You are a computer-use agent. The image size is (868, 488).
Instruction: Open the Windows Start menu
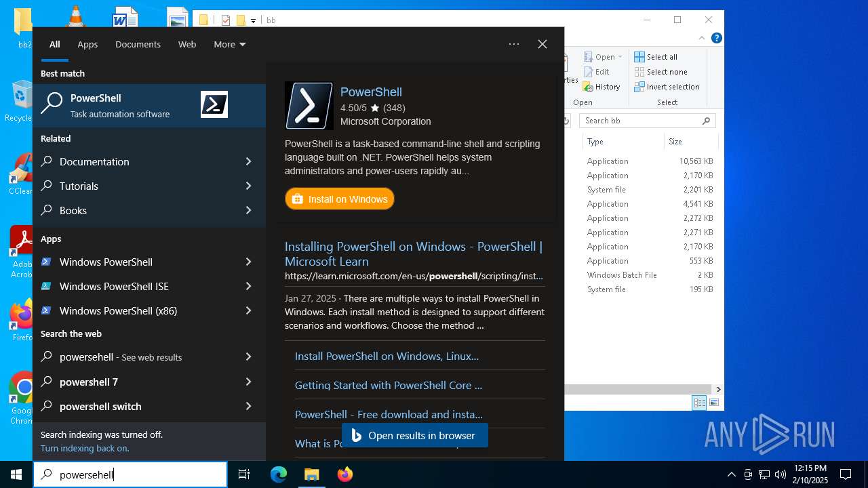click(x=16, y=474)
